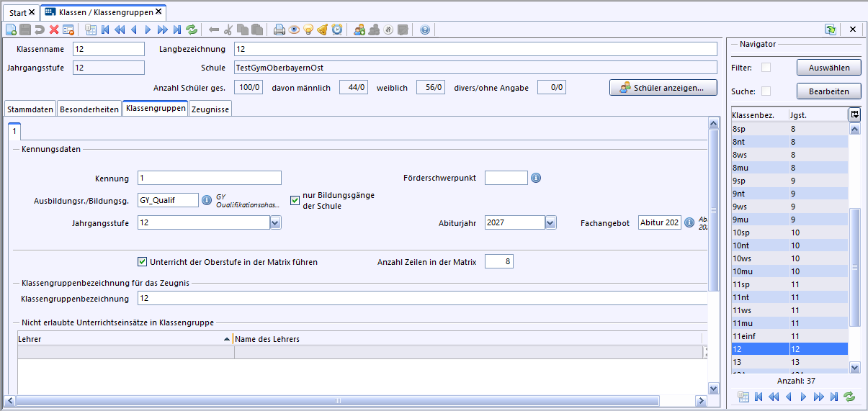Select class 9sp in Navigator list
Viewport: 868px width, 411px height.
click(789, 181)
